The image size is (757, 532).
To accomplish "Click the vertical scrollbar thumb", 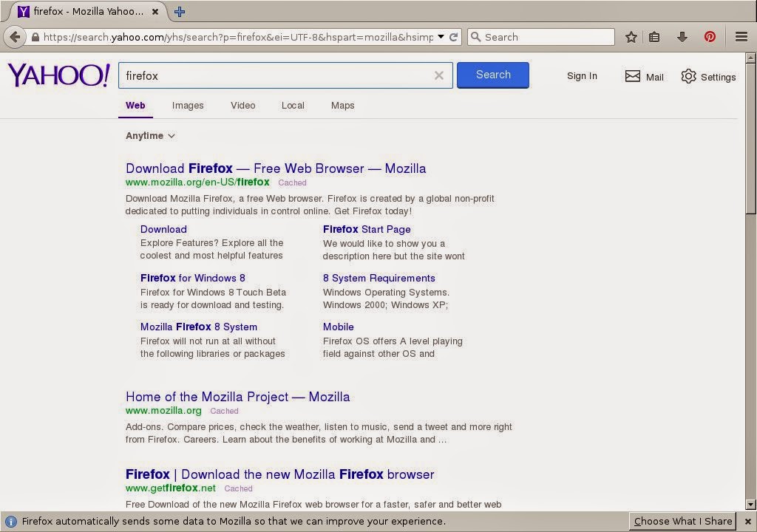I will click(750, 139).
